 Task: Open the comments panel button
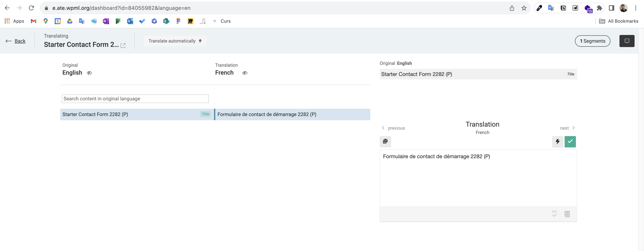[627, 41]
